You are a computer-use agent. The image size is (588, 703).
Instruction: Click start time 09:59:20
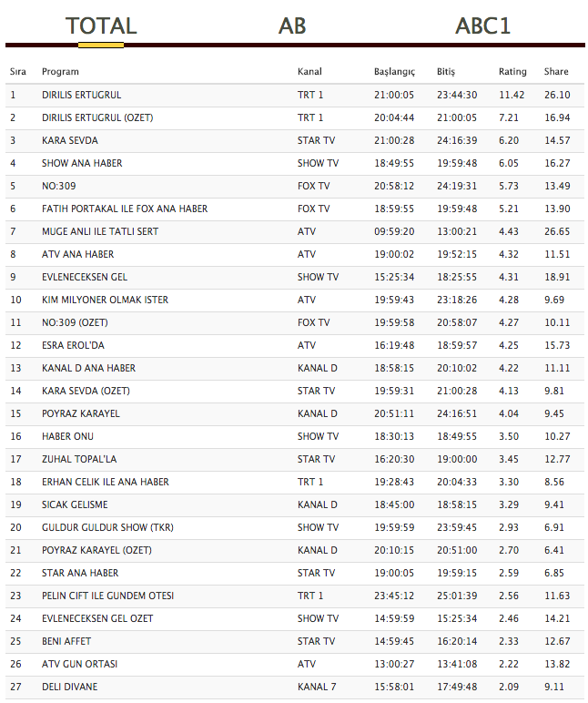click(394, 232)
